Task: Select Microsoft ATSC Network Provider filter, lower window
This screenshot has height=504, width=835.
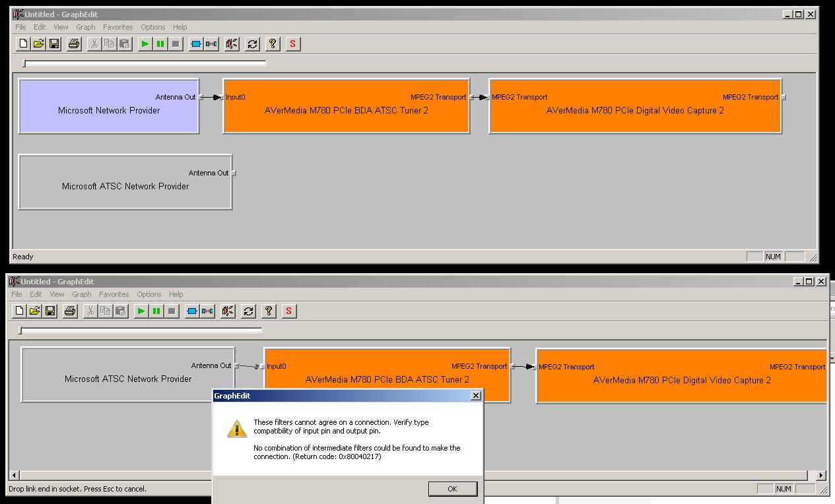Action: tap(128, 375)
